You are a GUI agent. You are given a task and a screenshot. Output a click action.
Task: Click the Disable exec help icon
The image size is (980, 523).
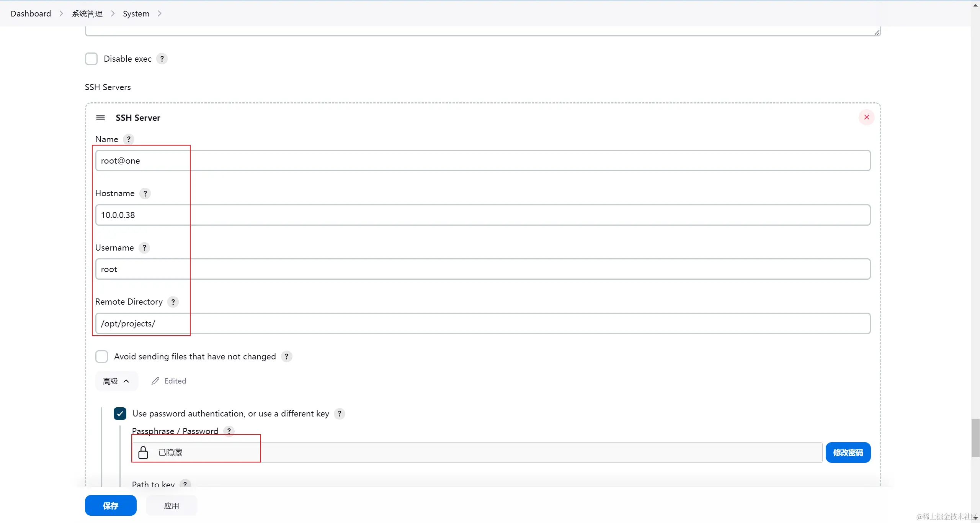(162, 59)
